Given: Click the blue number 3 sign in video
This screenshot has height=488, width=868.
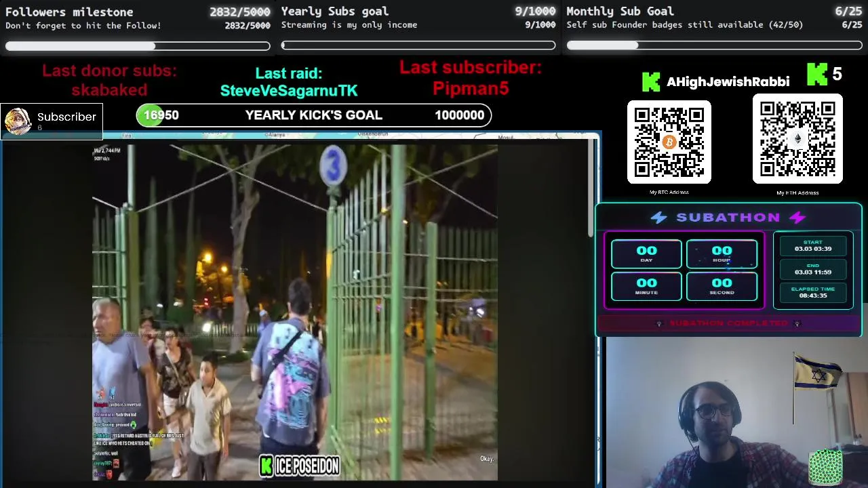Looking at the screenshot, I should pos(333,165).
